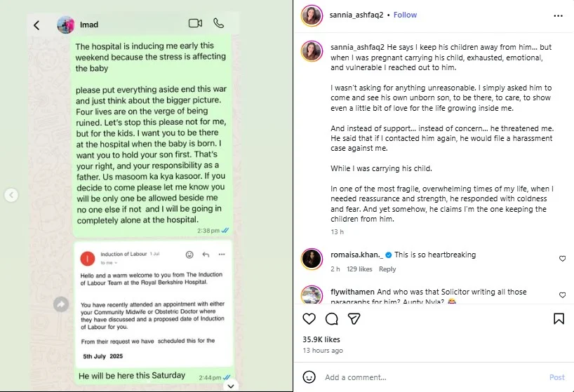
Task: Like the post with heart icon
Action: tap(309, 319)
